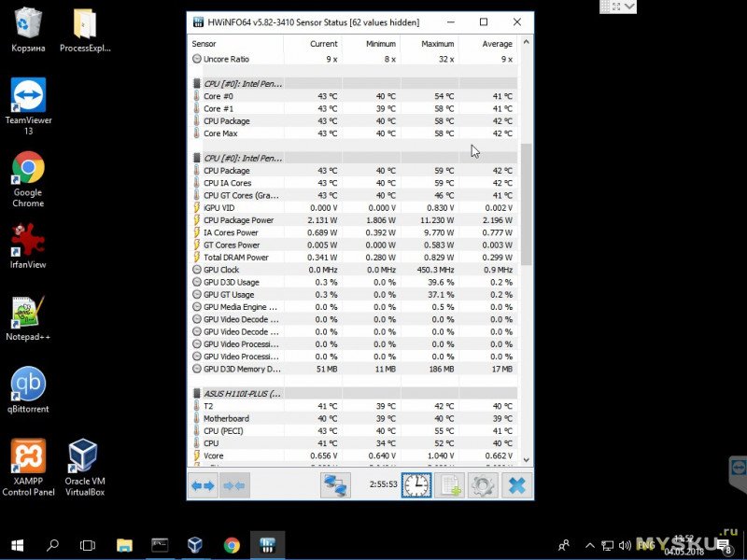Launch the Oracle VM VirtualBox desktop shortcut

pos(85,468)
